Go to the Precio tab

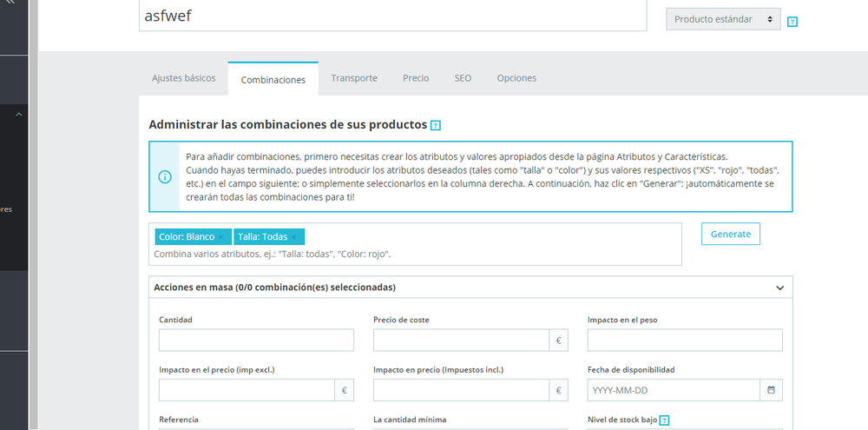point(416,78)
